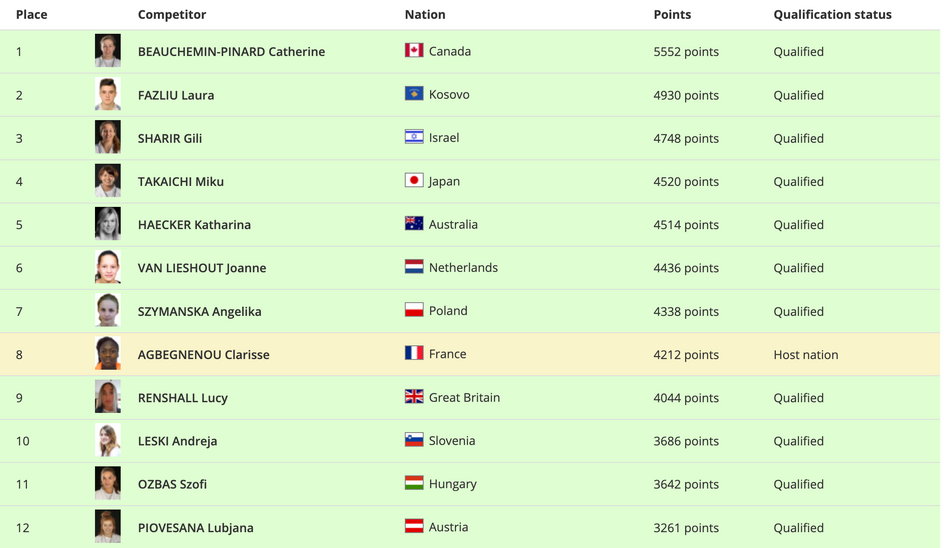
Task: Click the Canada flag icon
Action: tap(414, 50)
